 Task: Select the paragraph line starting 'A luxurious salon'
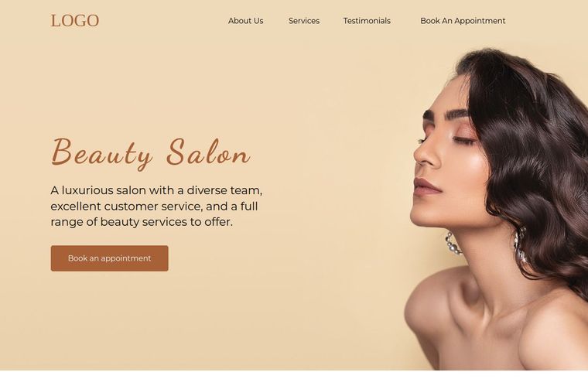point(156,190)
